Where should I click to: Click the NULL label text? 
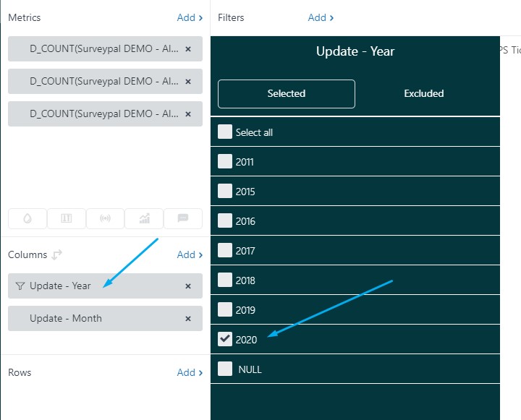[x=250, y=369]
